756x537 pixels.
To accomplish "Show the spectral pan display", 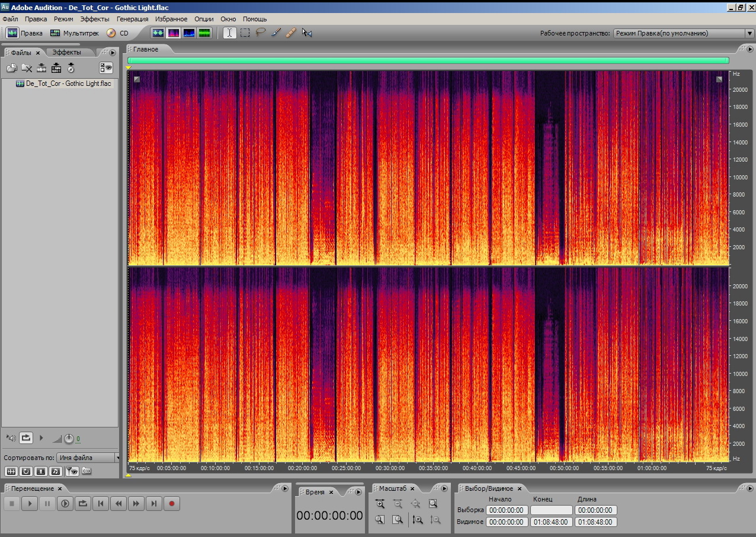I will click(189, 33).
